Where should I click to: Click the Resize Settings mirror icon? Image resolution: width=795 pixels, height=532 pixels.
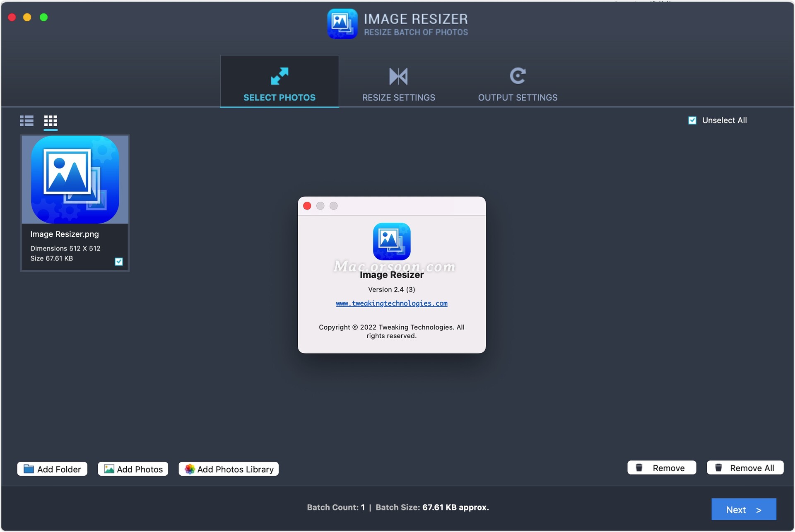coord(398,76)
